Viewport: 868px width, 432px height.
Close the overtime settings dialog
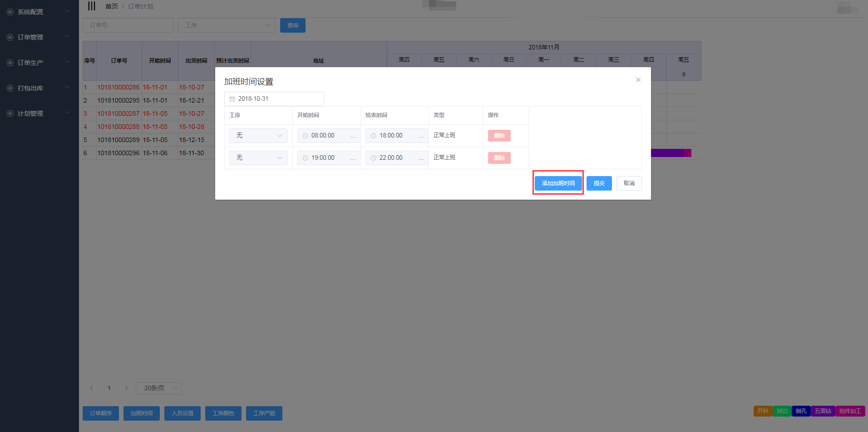click(x=638, y=80)
